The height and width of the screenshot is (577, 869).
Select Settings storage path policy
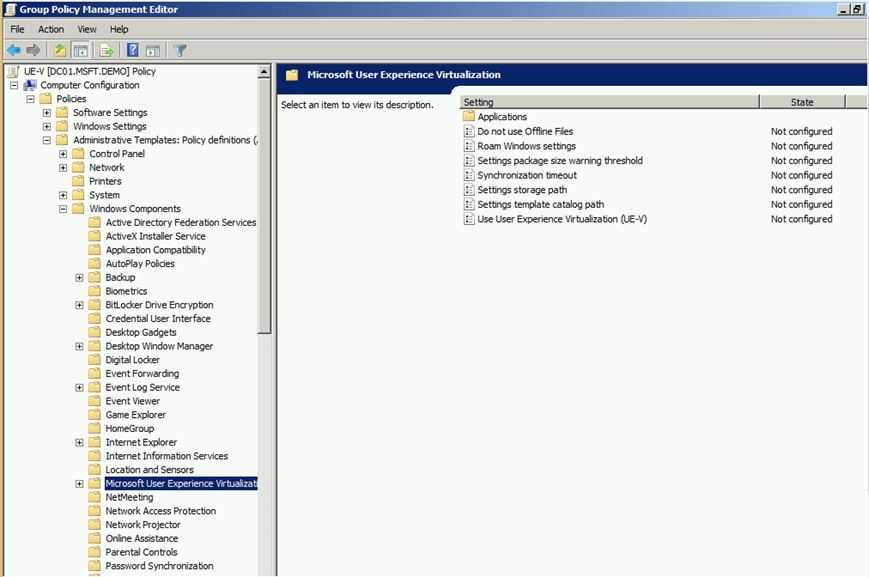tap(522, 190)
